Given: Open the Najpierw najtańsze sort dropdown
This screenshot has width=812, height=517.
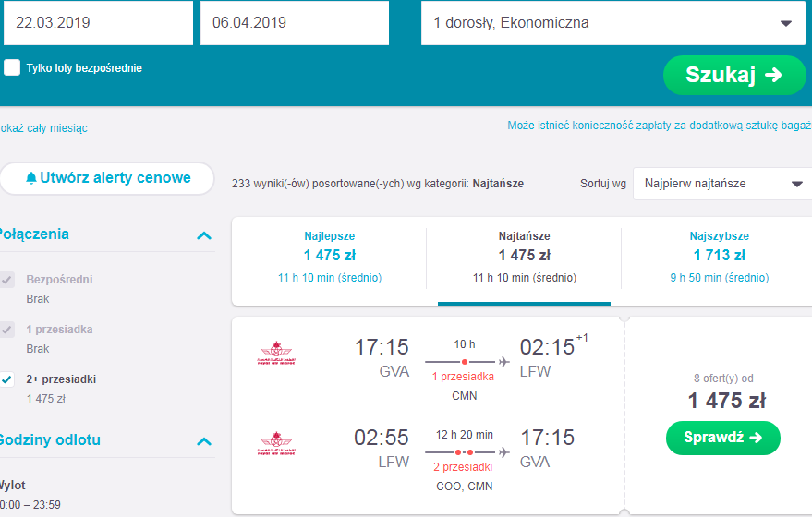Looking at the screenshot, I should coord(723,184).
